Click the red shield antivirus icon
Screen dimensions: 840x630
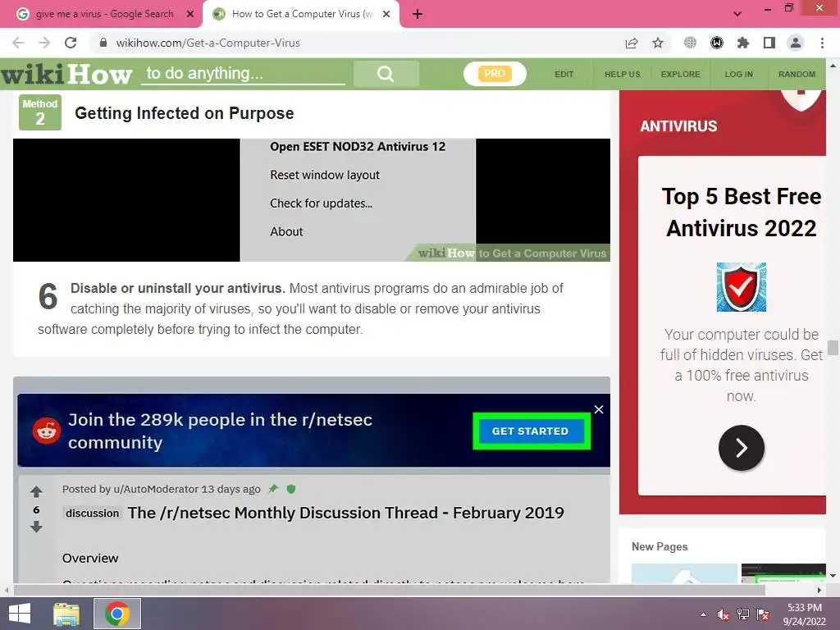[x=742, y=287]
